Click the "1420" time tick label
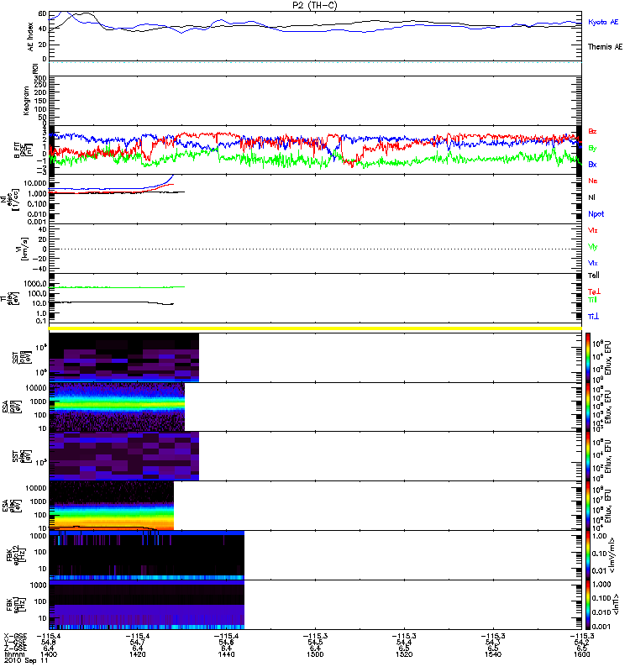Image resolution: width=630 pixels, height=672 pixels. 138,654
